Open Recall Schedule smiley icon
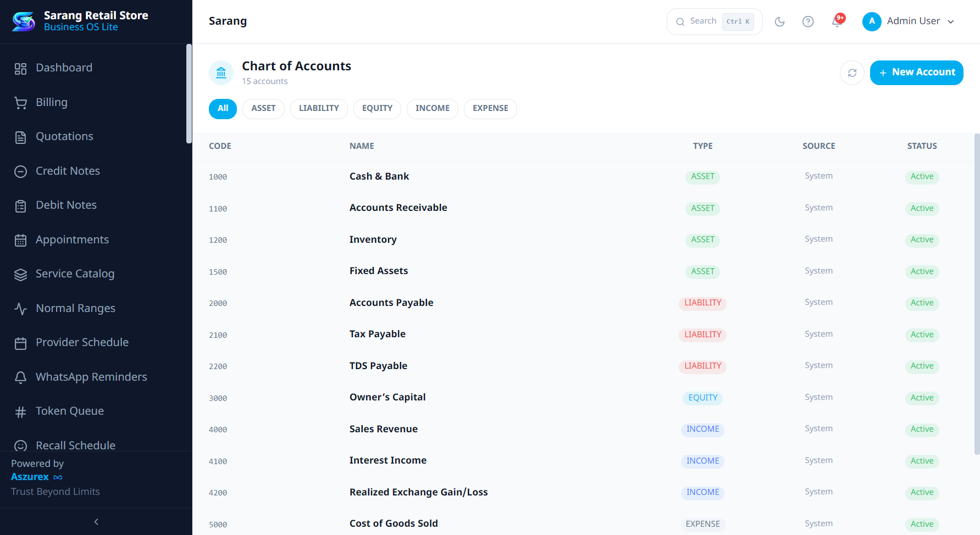Screen dimensions: 980x535 coord(20,445)
